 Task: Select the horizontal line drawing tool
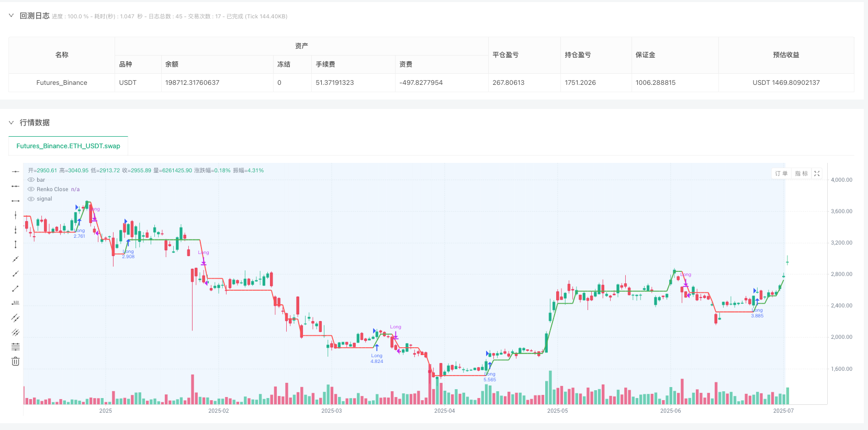point(16,171)
